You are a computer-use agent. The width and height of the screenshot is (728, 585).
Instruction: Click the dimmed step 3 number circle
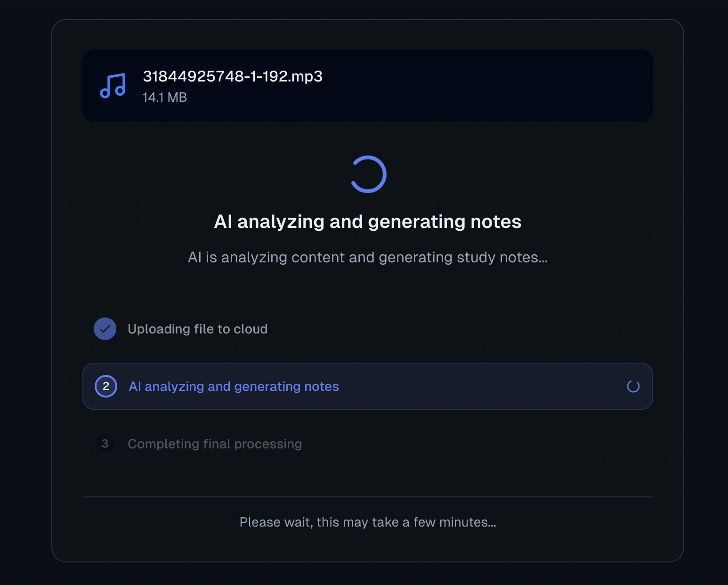[105, 444]
